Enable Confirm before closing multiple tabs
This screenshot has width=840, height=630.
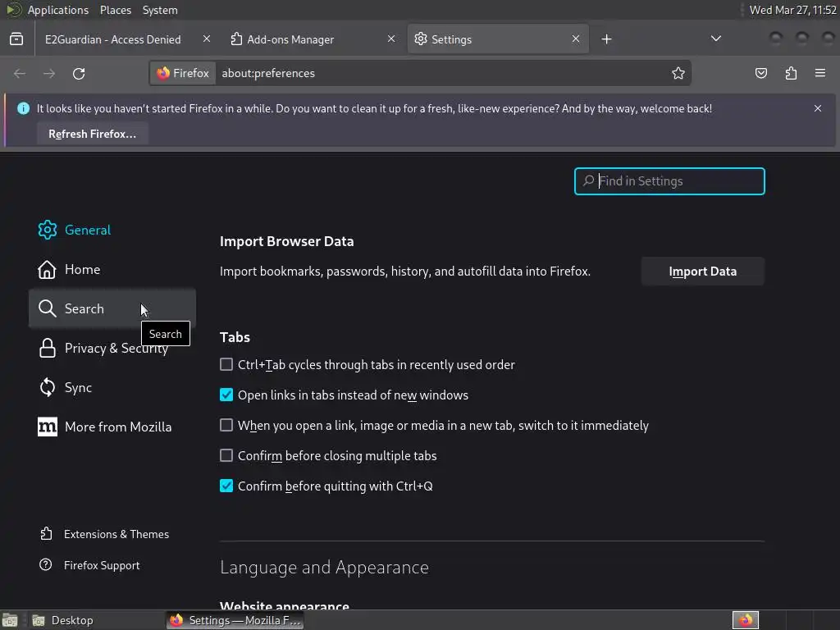(x=226, y=455)
